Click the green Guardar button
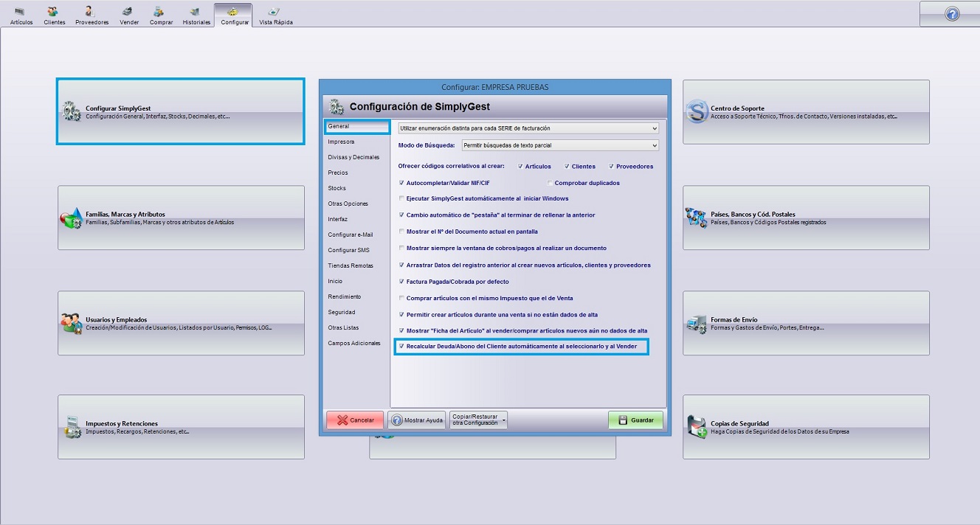Screen dimensions: 980x525 (635, 420)
